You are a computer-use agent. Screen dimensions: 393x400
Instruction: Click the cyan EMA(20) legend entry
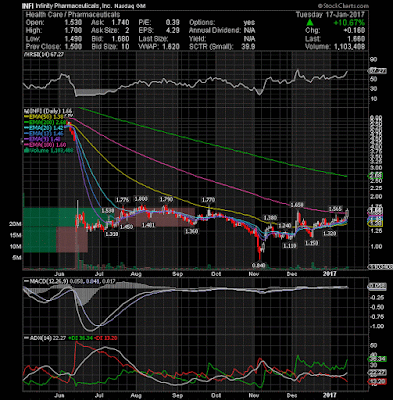(x=44, y=128)
